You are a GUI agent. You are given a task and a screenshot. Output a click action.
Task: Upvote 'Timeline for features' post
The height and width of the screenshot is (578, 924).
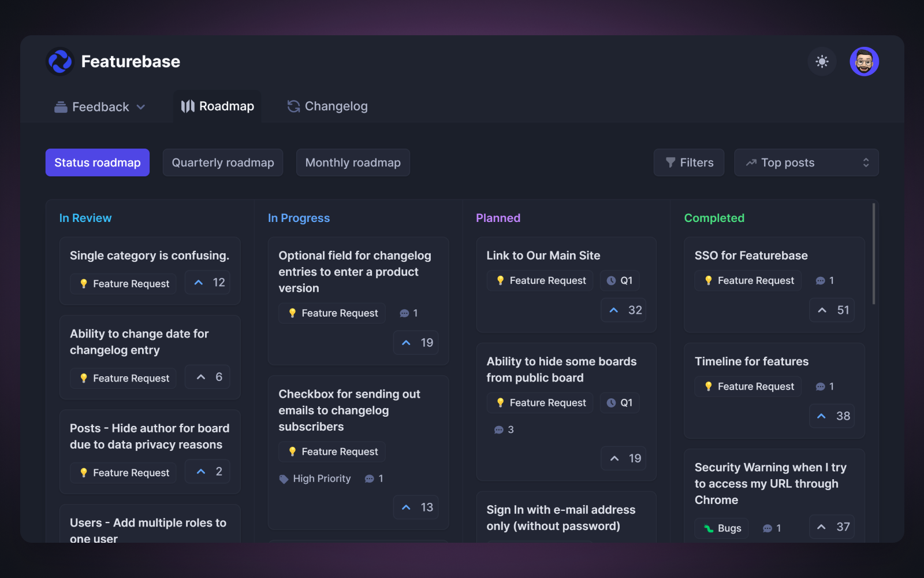tap(832, 416)
